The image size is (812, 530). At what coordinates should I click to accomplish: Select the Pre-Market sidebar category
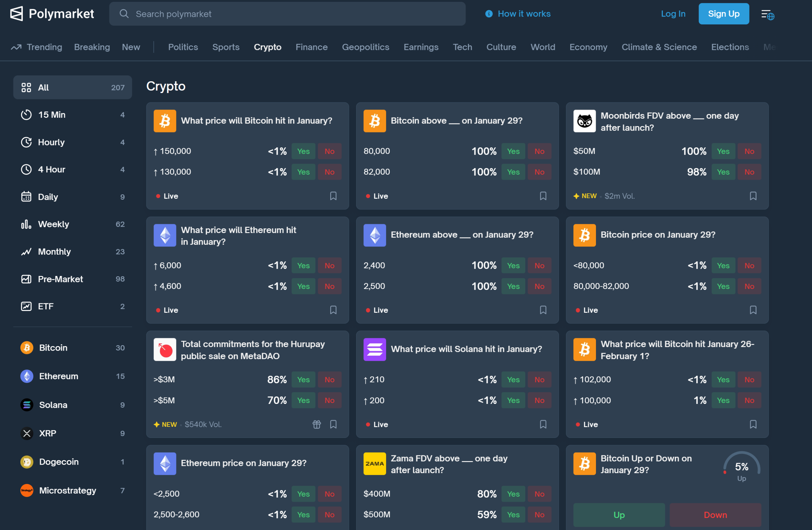[x=60, y=279]
